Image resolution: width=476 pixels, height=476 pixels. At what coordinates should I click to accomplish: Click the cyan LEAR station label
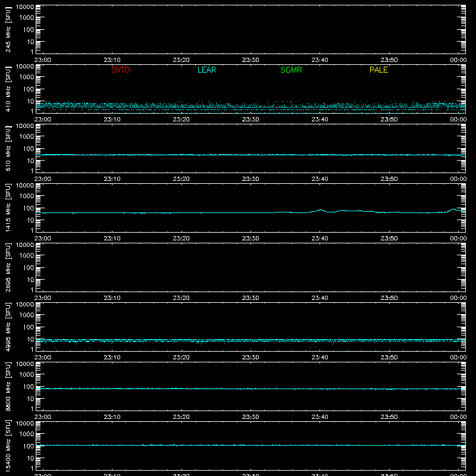point(206,70)
